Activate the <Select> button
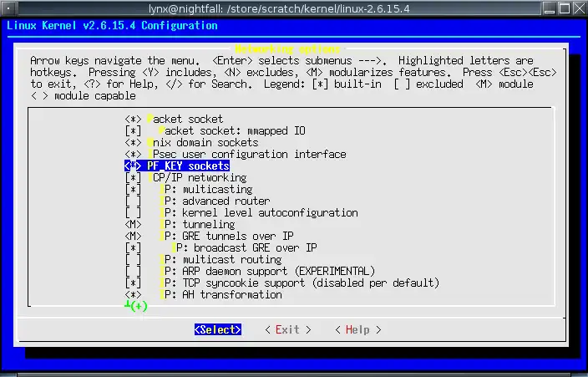This screenshot has width=588, height=377. click(x=218, y=329)
